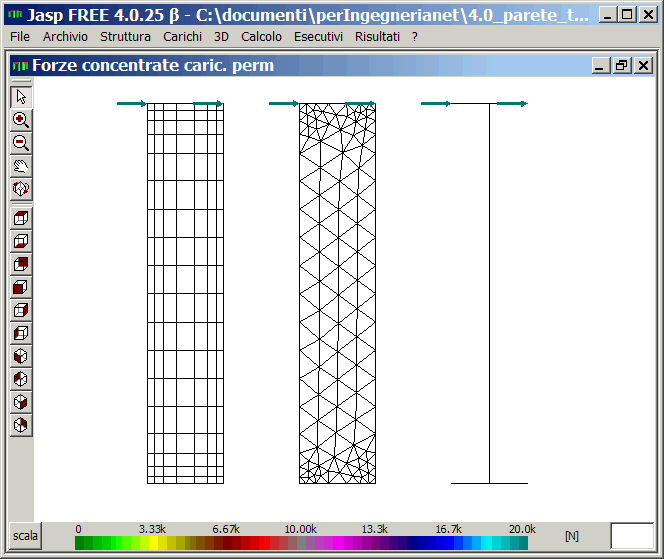Switch to right side view cube icon
This screenshot has height=559, width=664.
point(21,310)
